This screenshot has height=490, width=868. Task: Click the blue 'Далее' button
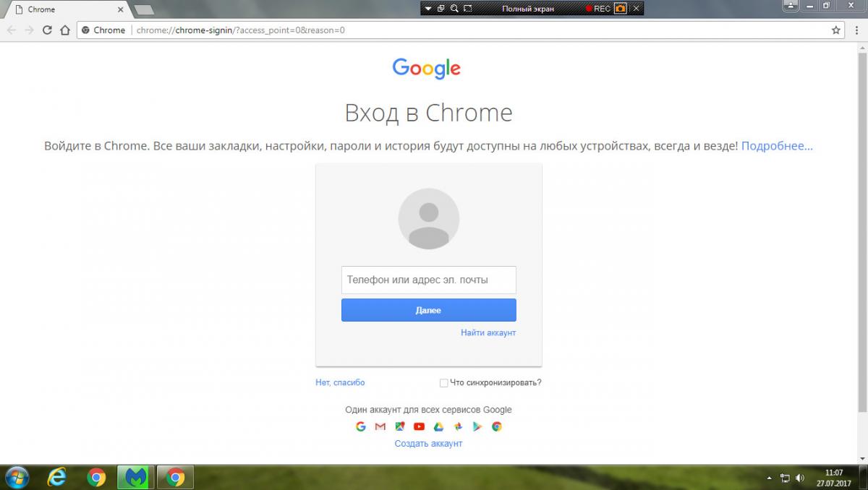pos(429,310)
